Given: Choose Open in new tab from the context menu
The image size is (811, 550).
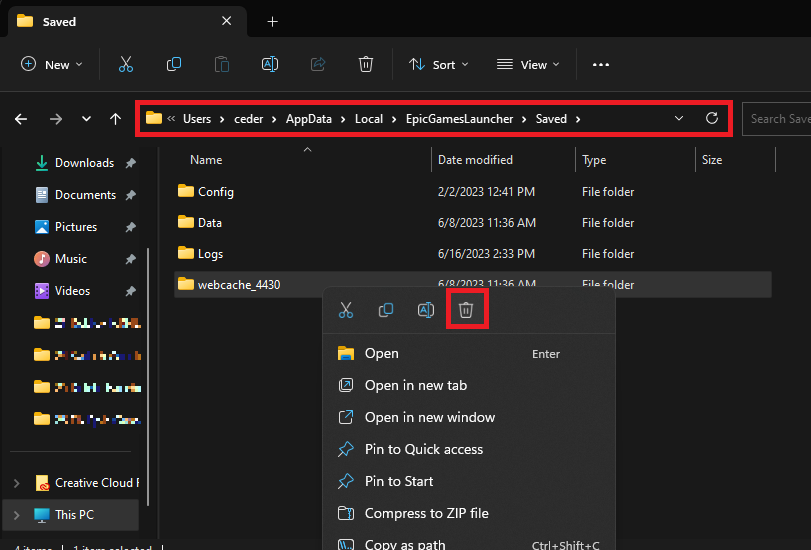Looking at the screenshot, I should click(x=415, y=385).
